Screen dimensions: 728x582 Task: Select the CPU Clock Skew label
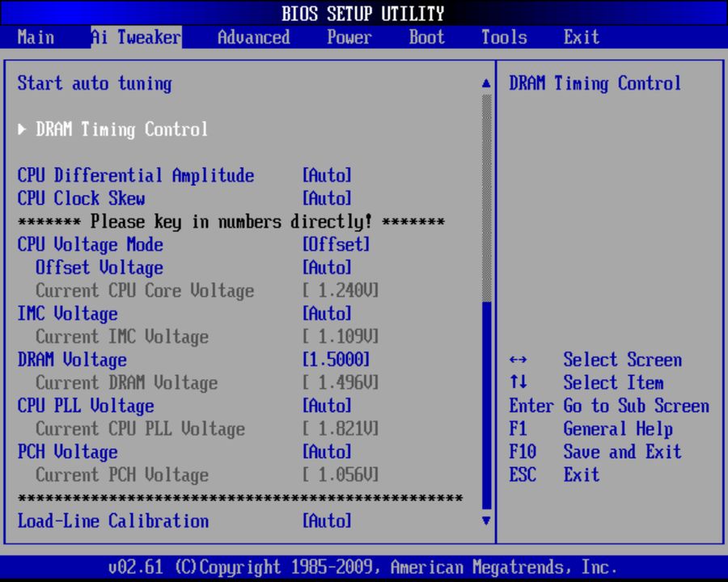point(81,199)
